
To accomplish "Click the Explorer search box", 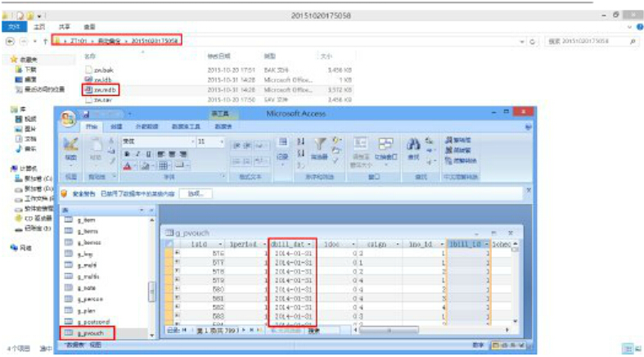I will click(592, 42).
